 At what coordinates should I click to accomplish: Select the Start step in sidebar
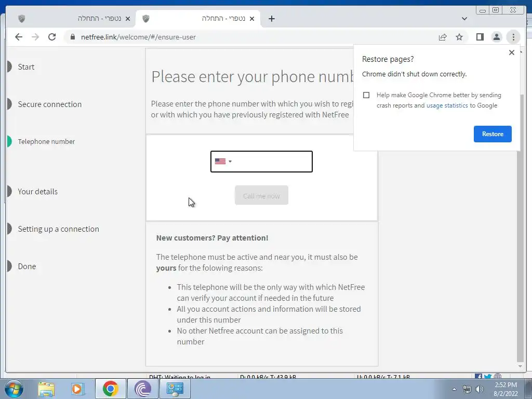26,67
